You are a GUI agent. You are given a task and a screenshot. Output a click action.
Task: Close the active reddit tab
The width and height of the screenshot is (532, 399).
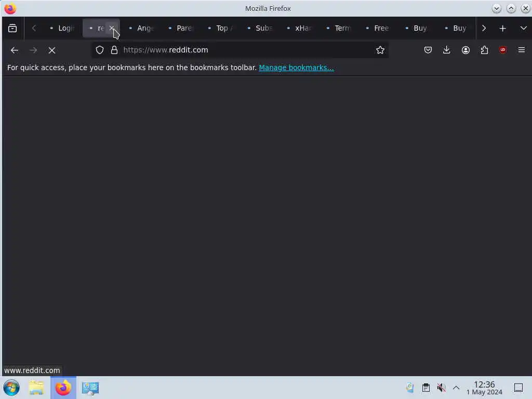point(112,28)
